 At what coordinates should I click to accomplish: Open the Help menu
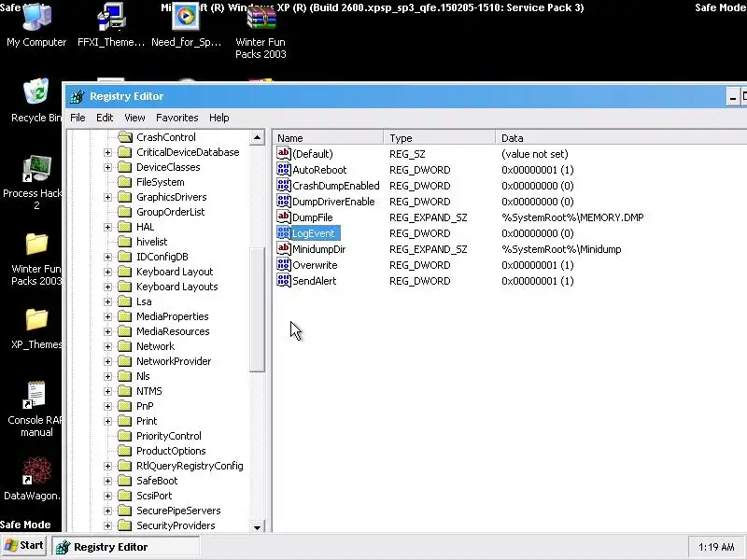coord(218,118)
